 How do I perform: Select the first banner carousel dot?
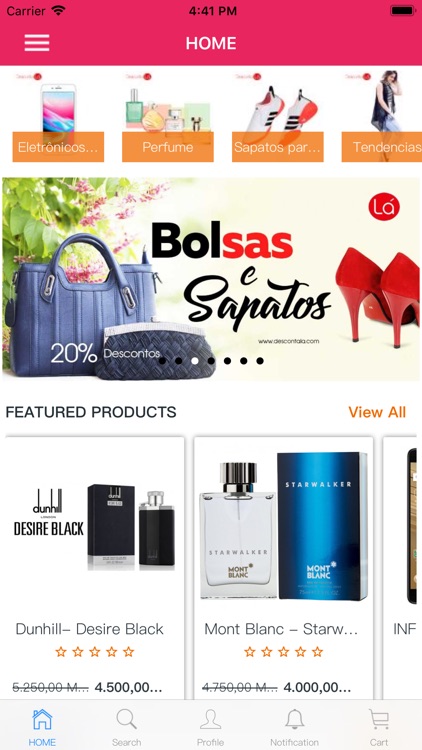[x=162, y=361]
